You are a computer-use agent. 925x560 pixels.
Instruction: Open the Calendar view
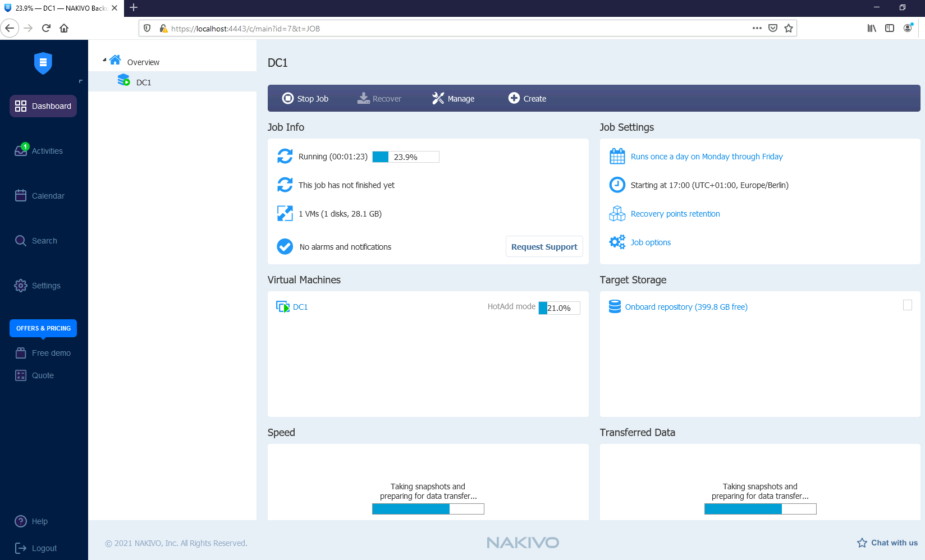48,196
